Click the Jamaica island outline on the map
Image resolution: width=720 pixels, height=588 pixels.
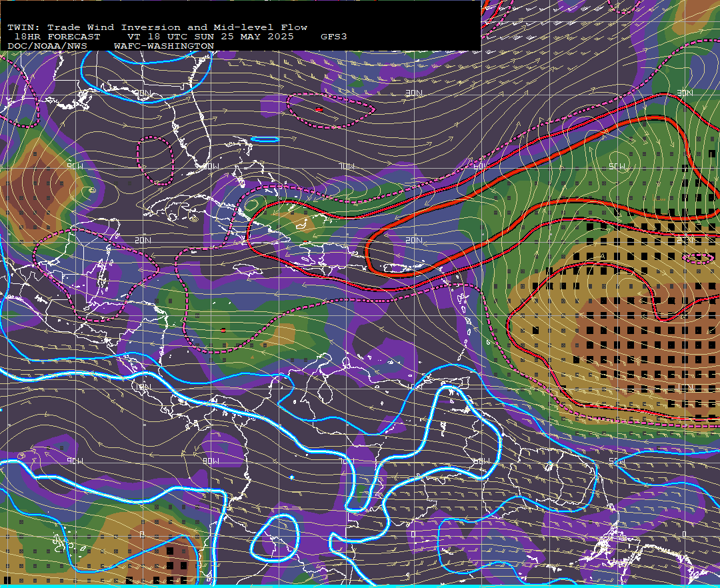coord(249,271)
